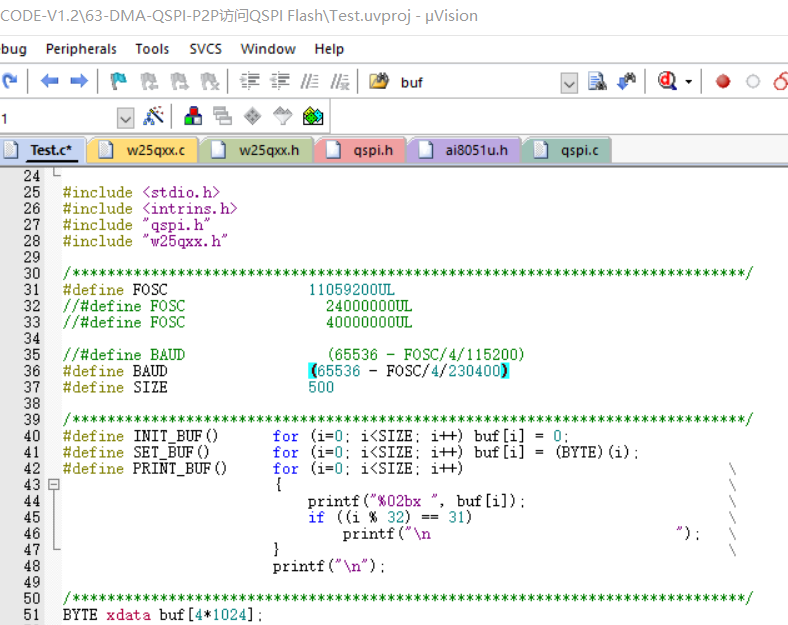Open the Help menu
The width and height of the screenshot is (788, 625).
pos(329,49)
